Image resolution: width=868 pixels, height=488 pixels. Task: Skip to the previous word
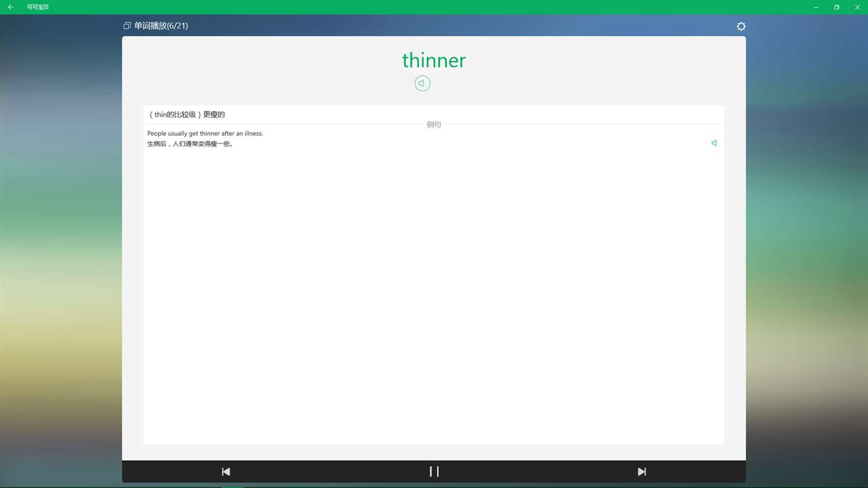(x=226, y=472)
